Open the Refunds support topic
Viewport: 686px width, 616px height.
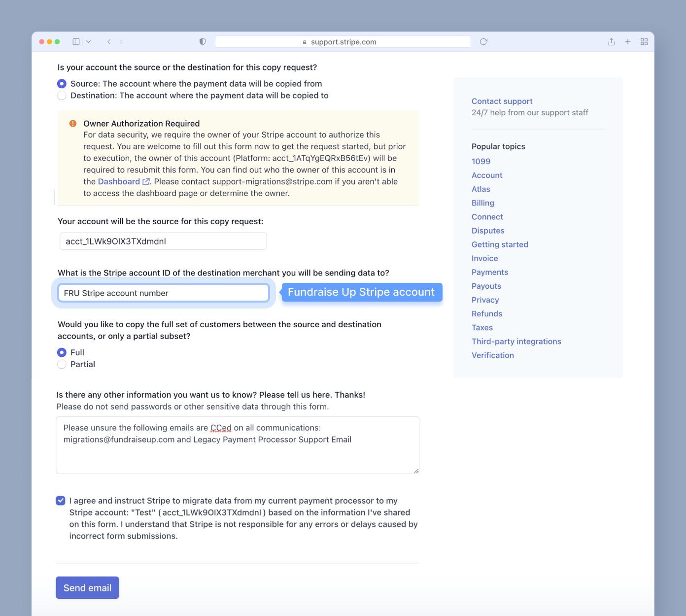click(x=487, y=313)
